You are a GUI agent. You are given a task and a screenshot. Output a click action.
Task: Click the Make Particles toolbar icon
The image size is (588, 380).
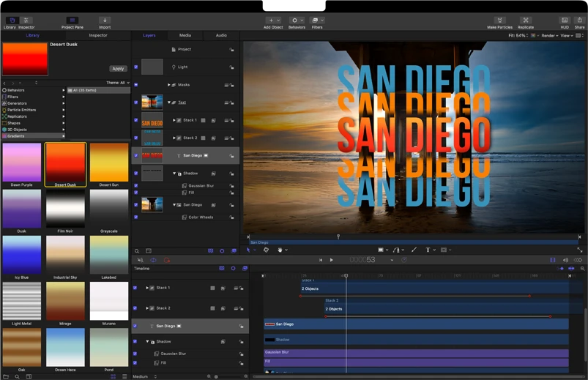499,21
